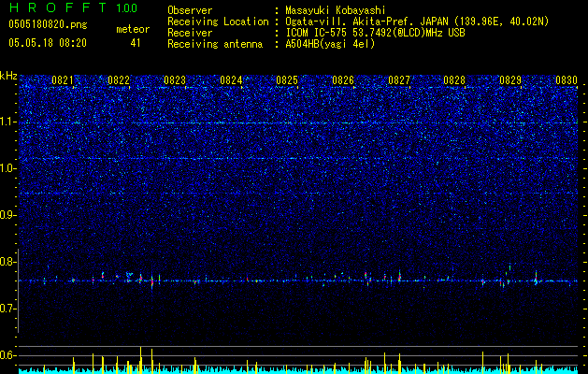Click the 0829 time marker

click(510, 80)
